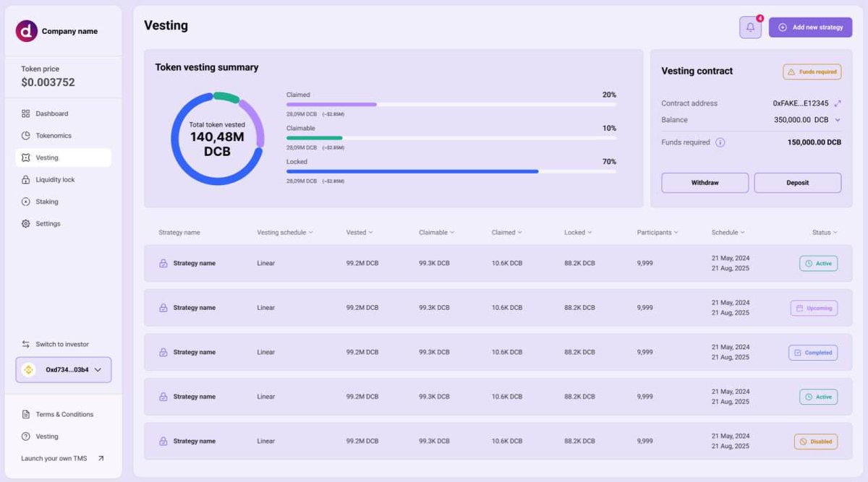This screenshot has height=482, width=868.
Task: Click the Liquidity lock padlock icon
Action: click(x=25, y=179)
